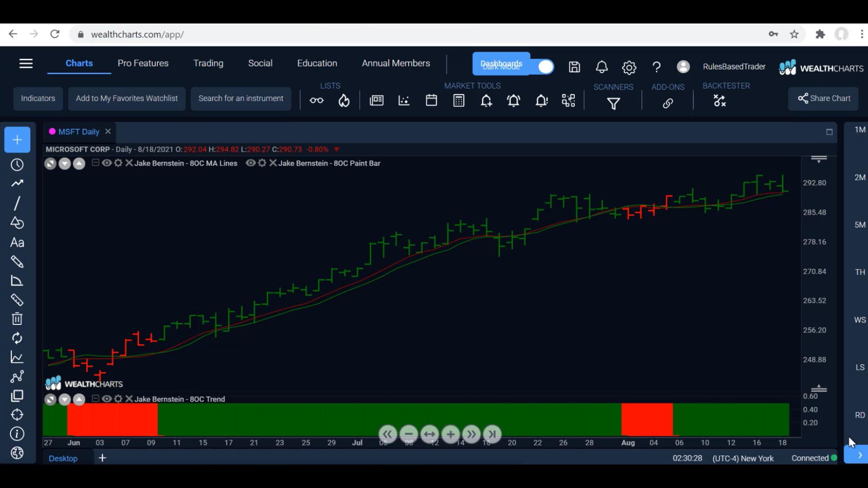Select the clock timeframe tool in sidebar
This screenshot has height=488, width=868.
(17, 165)
